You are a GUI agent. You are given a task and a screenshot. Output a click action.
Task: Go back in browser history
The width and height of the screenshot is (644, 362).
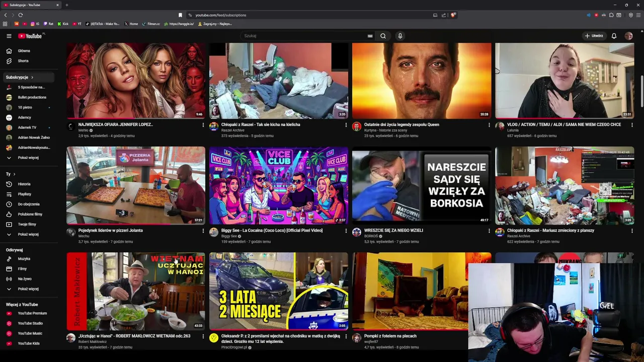tap(6, 15)
